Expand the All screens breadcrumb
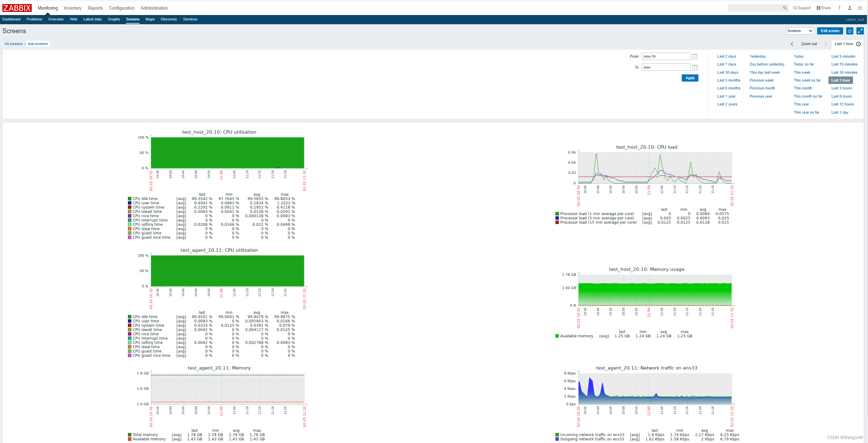This screenshot has height=443, width=868. click(x=12, y=43)
